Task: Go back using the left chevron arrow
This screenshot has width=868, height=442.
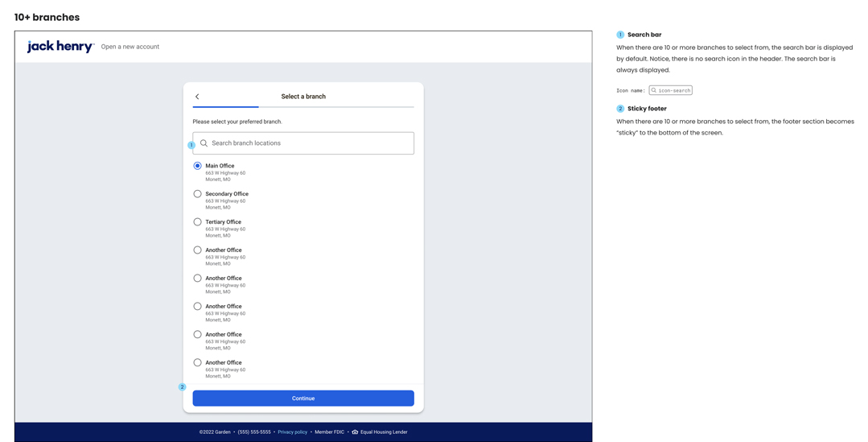Action: click(x=197, y=97)
